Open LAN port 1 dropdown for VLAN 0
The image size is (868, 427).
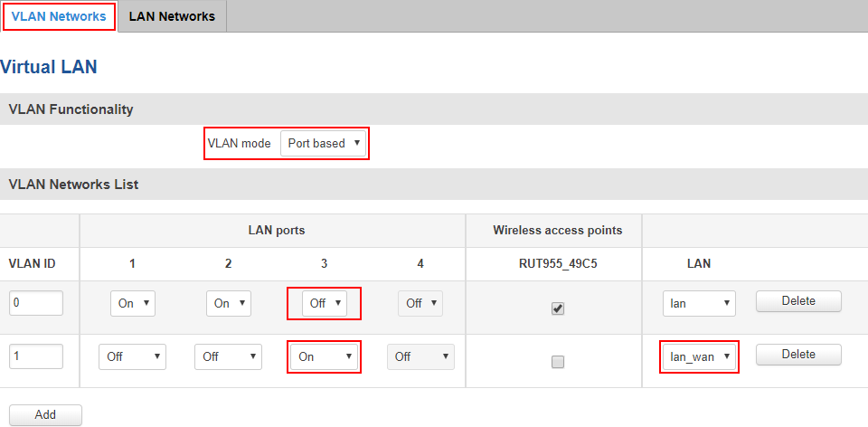coord(133,304)
